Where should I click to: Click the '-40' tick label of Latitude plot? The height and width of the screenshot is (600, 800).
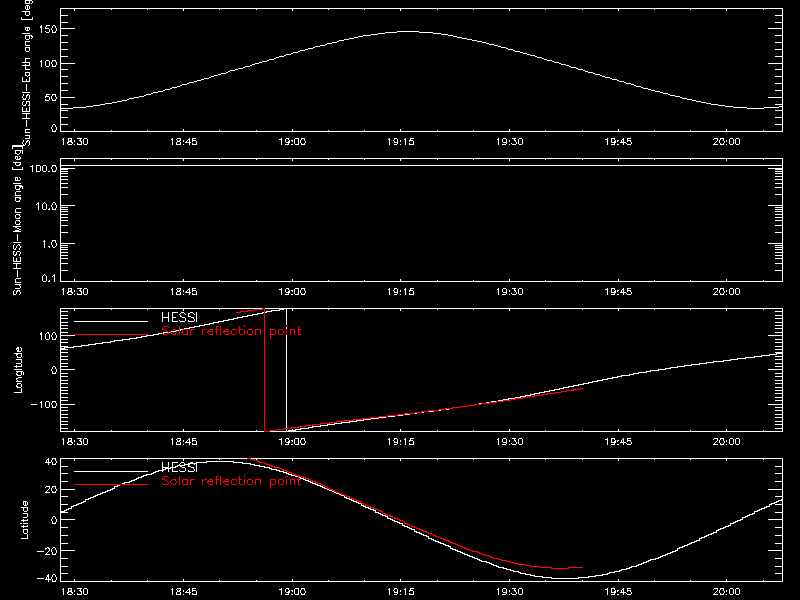[x=47, y=579]
